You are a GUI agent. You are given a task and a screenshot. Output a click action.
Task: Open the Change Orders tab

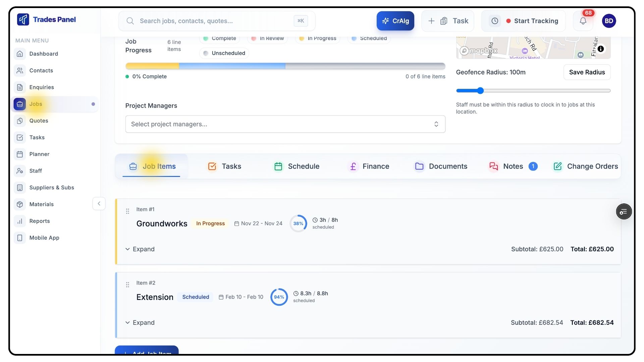tap(585, 167)
